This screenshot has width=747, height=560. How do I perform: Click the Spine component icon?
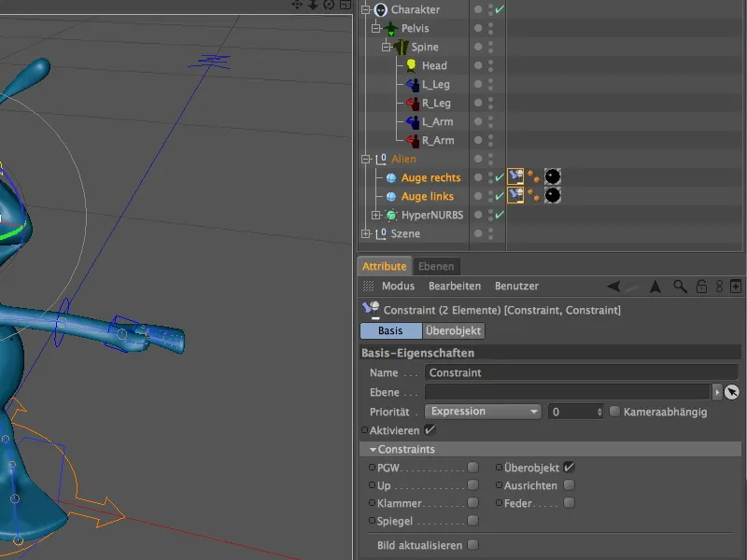point(402,48)
